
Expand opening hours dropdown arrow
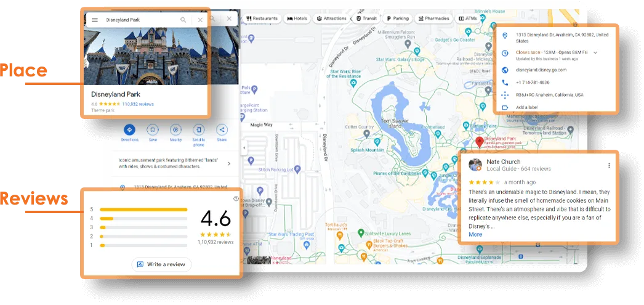click(595, 52)
